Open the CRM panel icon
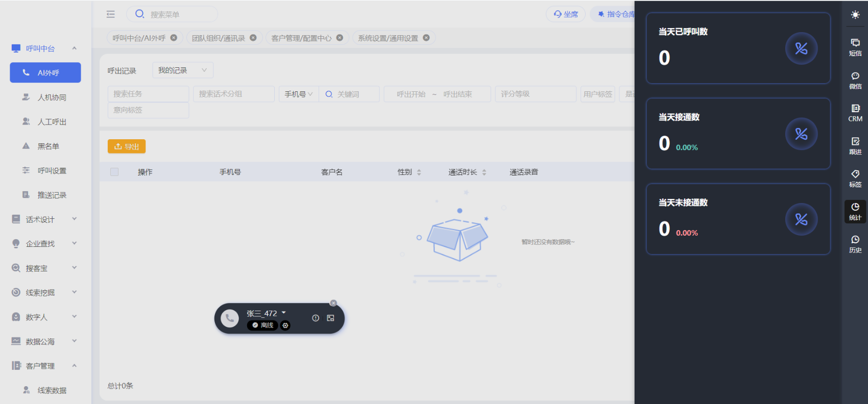 click(855, 113)
